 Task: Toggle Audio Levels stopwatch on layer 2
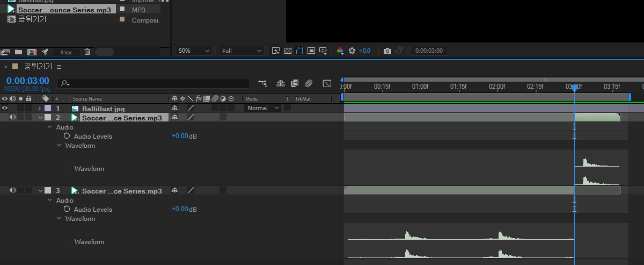[x=67, y=136]
